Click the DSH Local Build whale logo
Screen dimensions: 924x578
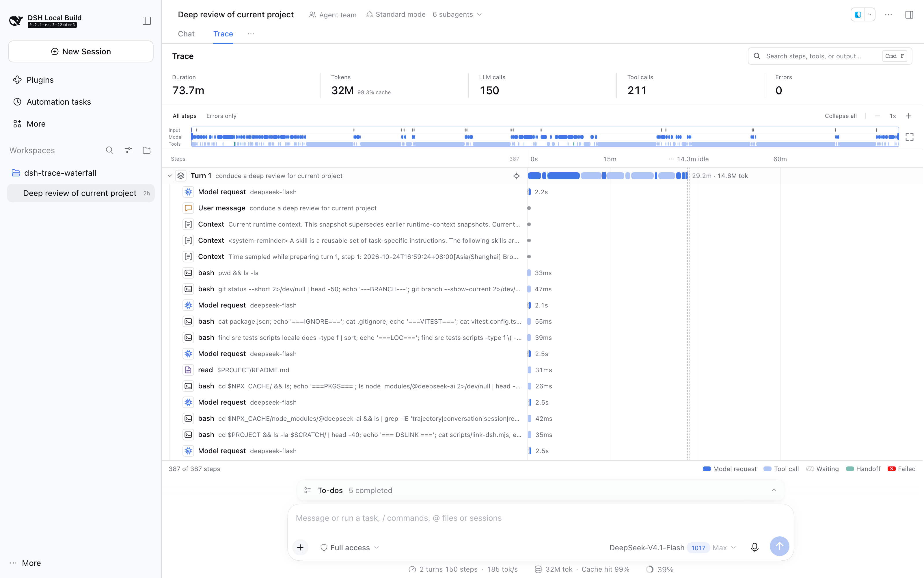coord(16,20)
